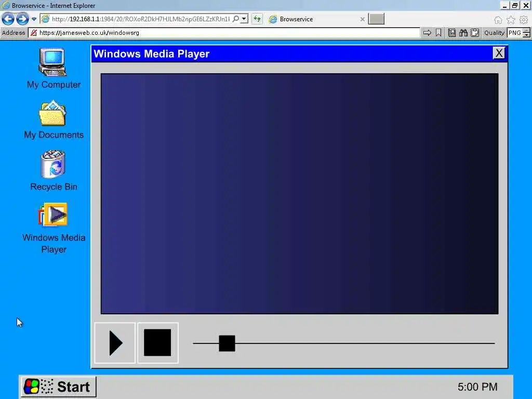This screenshot has height=399, width=532.
Task: Open a new tab with blank tab button
Action: coord(376,19)
